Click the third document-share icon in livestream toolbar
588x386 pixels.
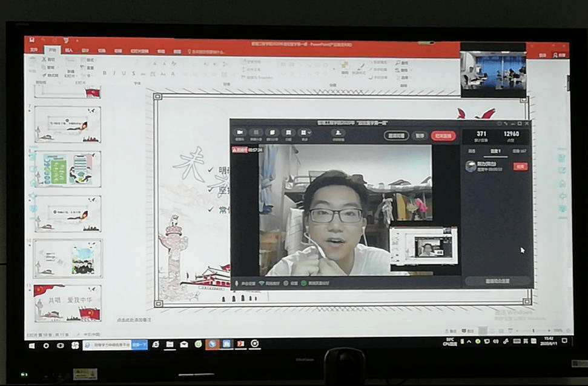[273, 133]
